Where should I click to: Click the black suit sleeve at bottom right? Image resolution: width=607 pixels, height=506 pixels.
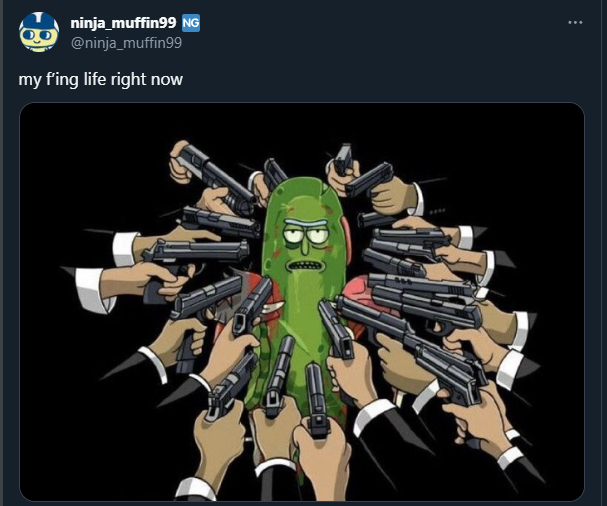tap(528, 470)
